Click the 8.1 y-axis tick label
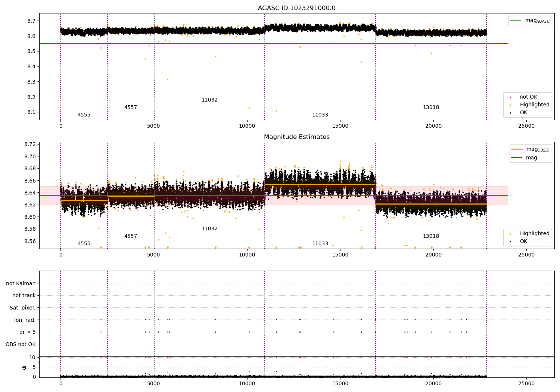This screenshot has height=392, width=560. coord(31,112)
